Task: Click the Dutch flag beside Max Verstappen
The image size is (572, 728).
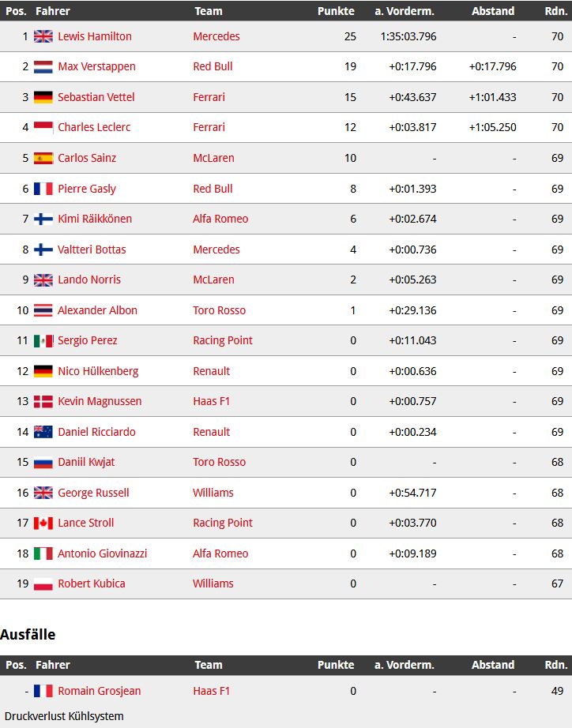Action: pos(43,67)
